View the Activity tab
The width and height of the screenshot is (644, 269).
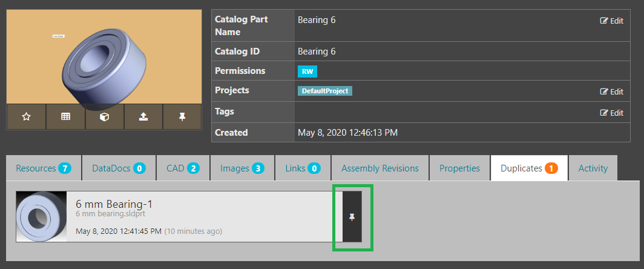click(593, 168)
